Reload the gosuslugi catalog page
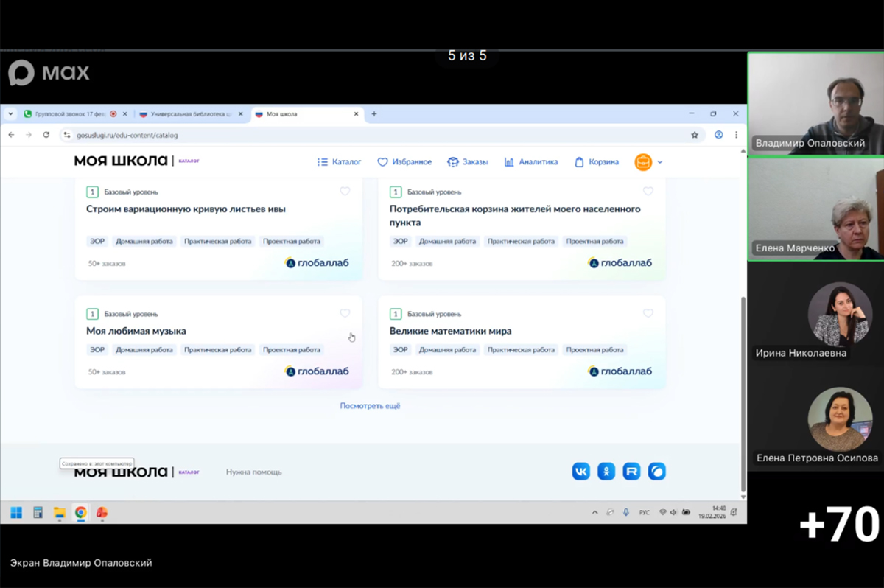The image size is (884, 588). [46, 135]
